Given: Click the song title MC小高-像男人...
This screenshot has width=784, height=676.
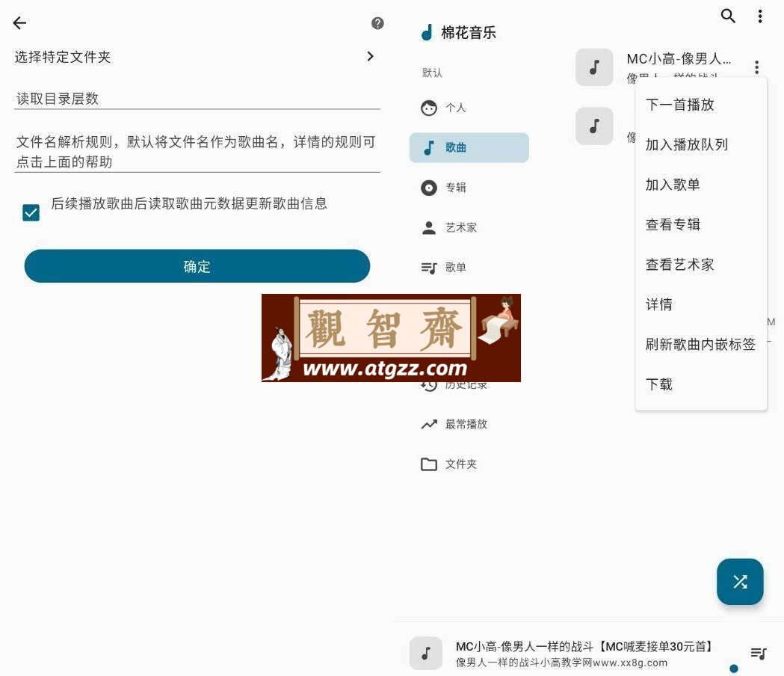Looking at the screenshot, I should pyautogui.click(x=679, y=59).
